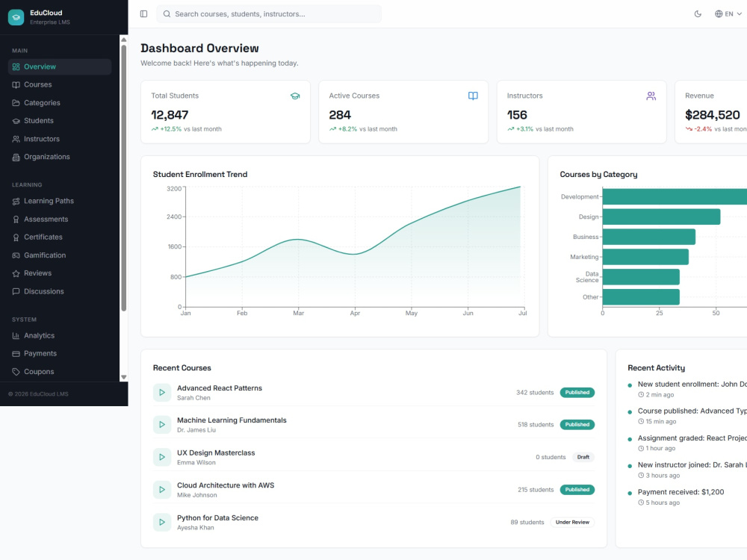The height and width of the screenshot is (560, 747).
Task: Click the Analytics chart icon
Action: [16, 336]
